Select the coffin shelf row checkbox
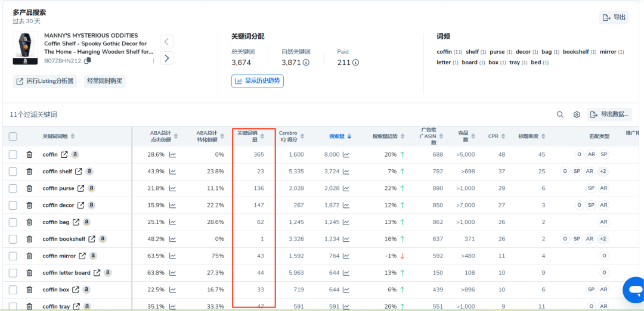The image size is (644, 311). point(13,172)
